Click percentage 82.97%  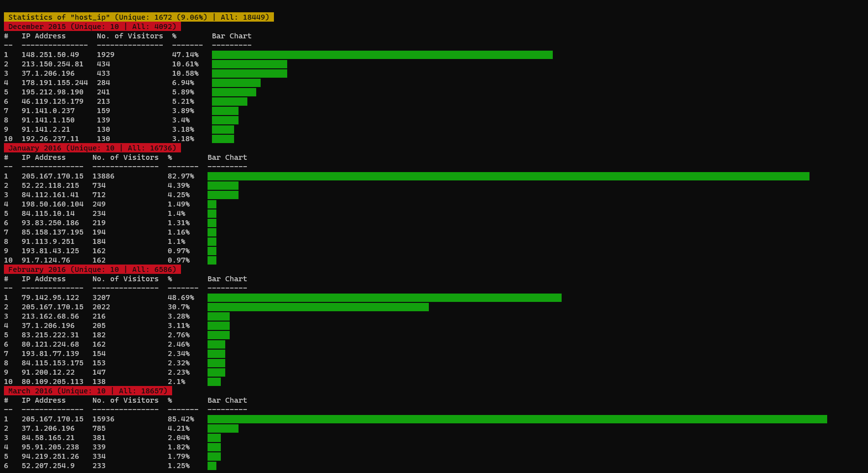[x=181, y=176]
